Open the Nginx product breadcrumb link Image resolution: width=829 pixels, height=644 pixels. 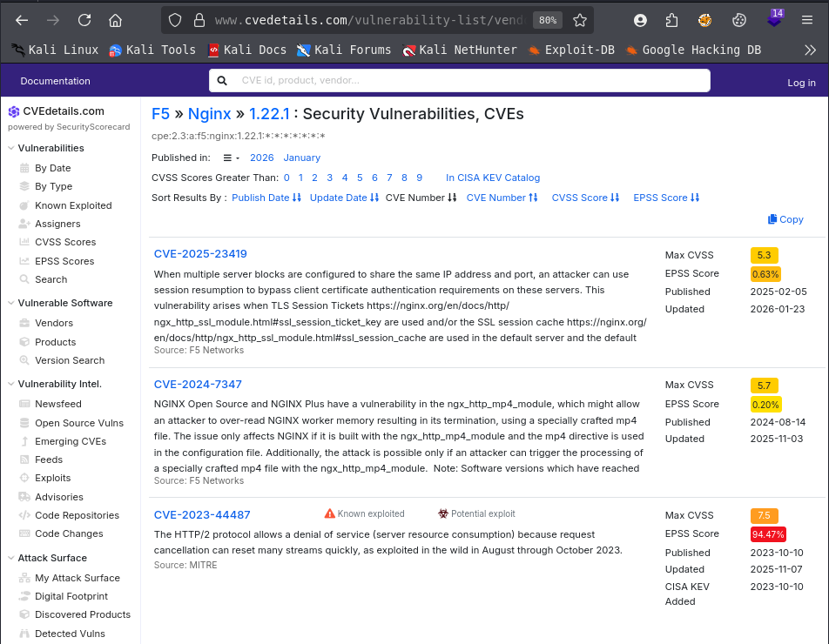(209, 114)
